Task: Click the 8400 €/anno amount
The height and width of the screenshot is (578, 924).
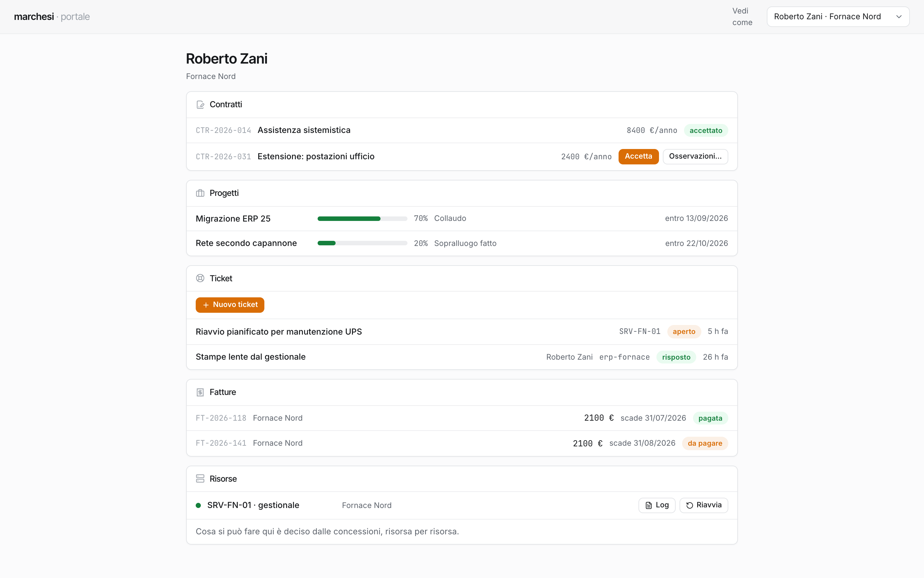Action: point(652,130)
